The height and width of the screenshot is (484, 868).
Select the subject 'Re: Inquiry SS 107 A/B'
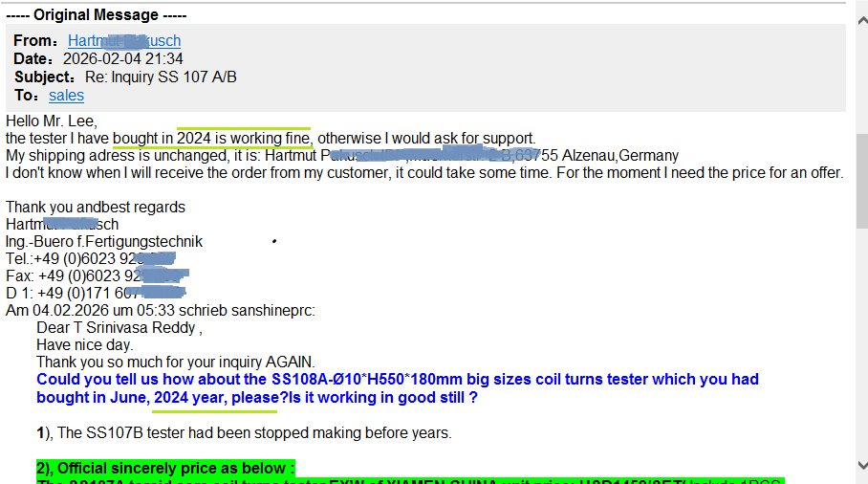pyautogui.click(x=161, y=77)
